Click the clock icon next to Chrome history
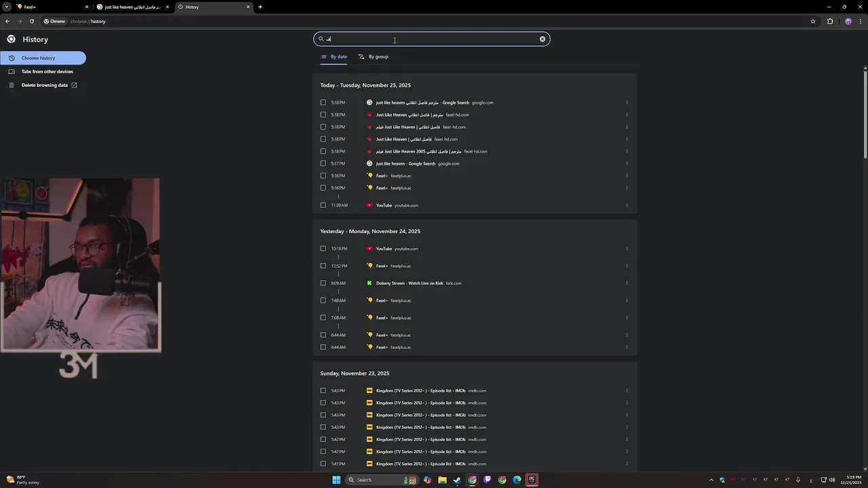Viewport: 868px width, 488px height. click(12, 58)
